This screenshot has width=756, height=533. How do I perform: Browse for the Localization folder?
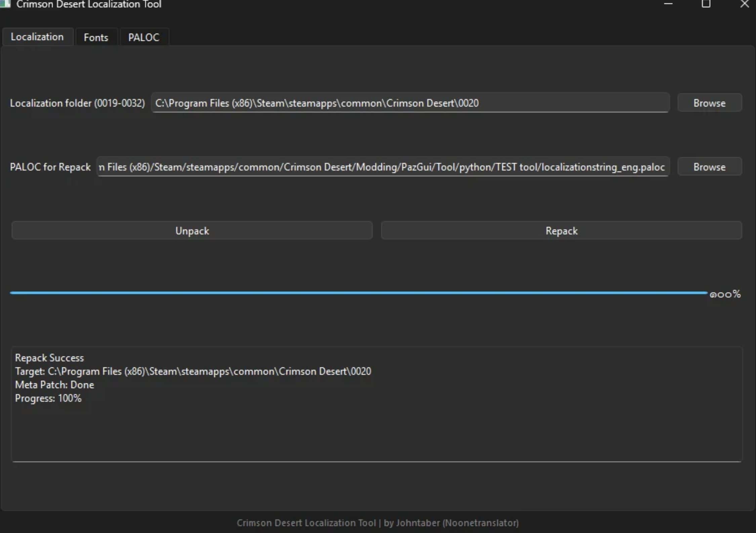709,103
